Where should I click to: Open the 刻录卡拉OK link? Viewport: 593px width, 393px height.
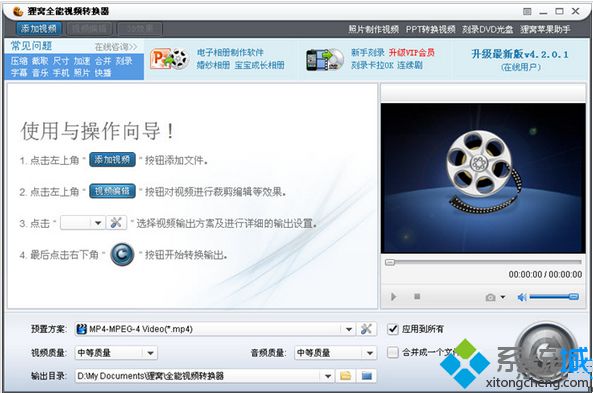372,65
